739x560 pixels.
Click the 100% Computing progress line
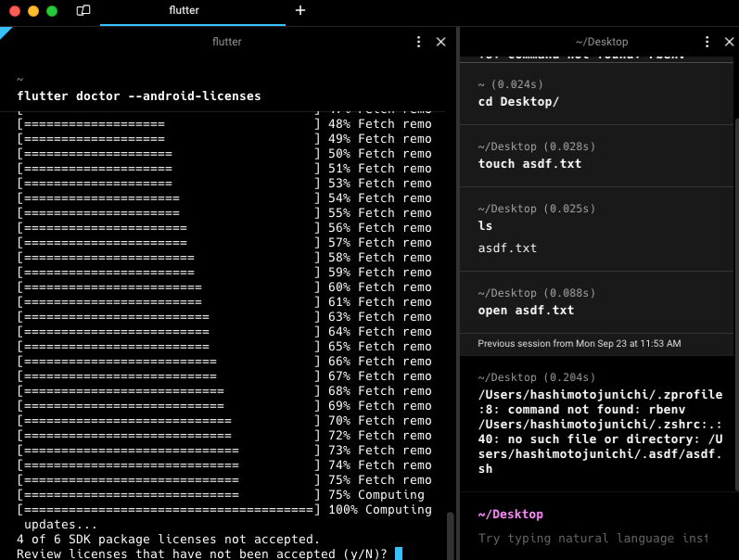224,510
